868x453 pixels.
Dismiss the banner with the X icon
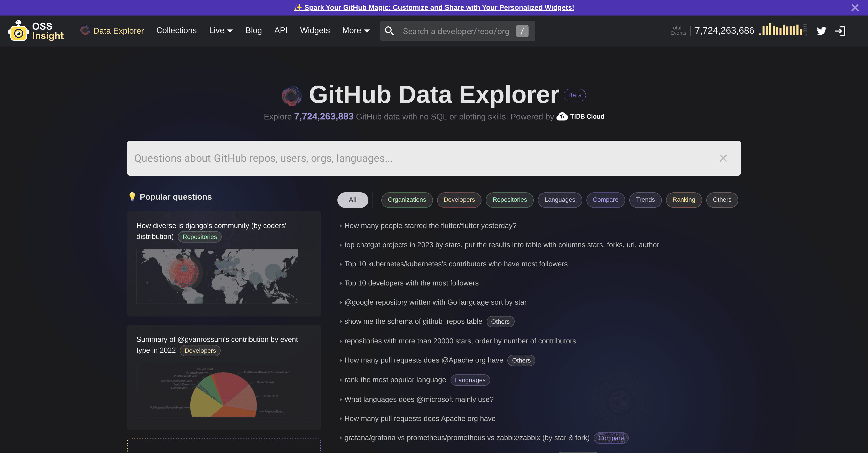point(855,7)
